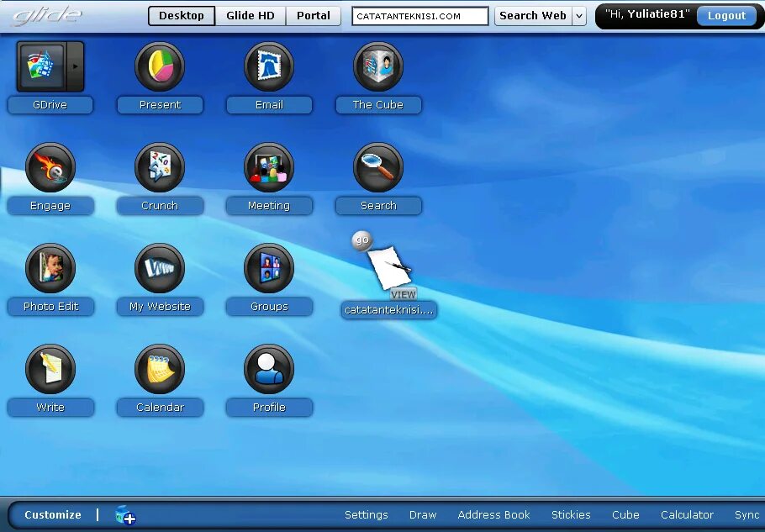Open Settings in the bottom bar
The width and height of the screenshot is (765, 532).
pyautogui.click(x=366, y=515)
